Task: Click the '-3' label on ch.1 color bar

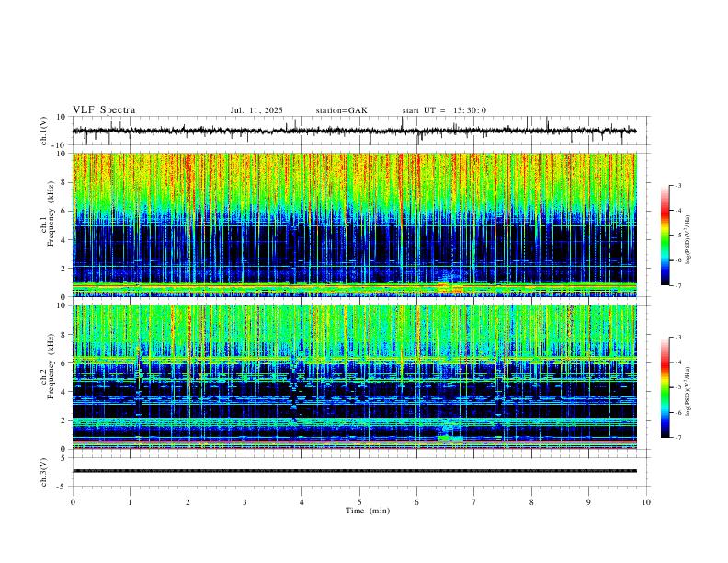Action: (677, 185)
